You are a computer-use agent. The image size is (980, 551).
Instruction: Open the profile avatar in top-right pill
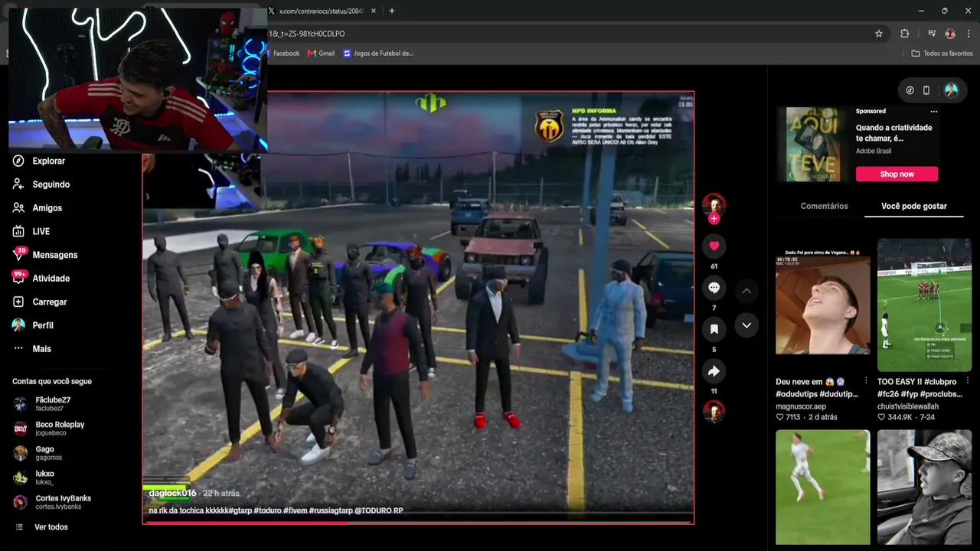pyautogui.click(x=951, y=90)
